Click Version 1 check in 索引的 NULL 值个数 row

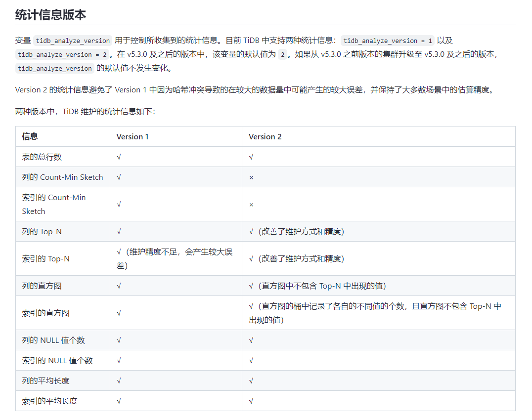pyautogui.click(x=119, y=360)
